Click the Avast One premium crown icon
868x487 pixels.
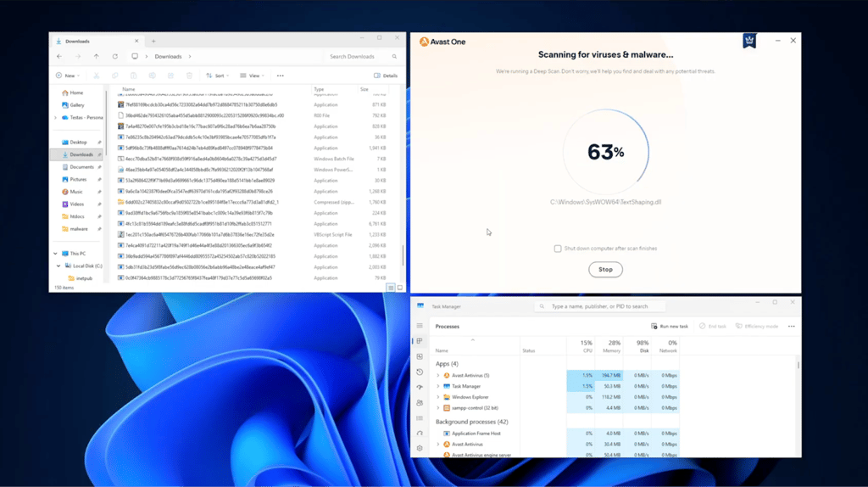pyautogui.click(x=749, y=41)
